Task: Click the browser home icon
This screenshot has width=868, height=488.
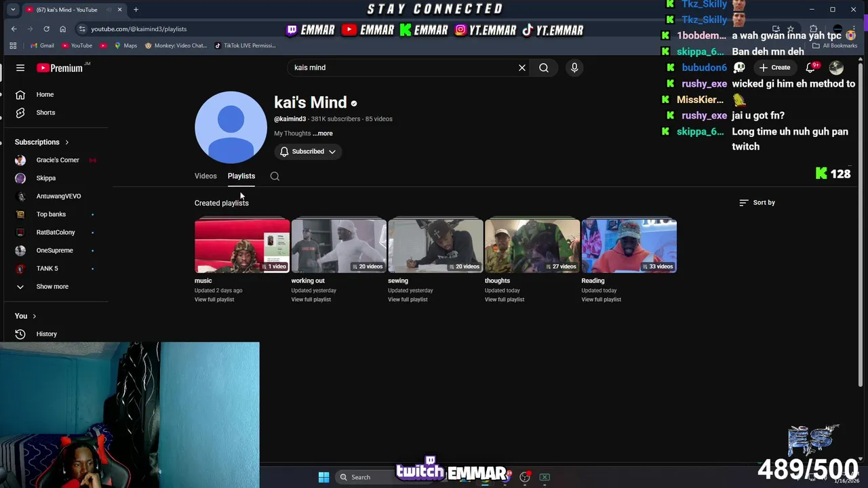Action: coord(62,29)
